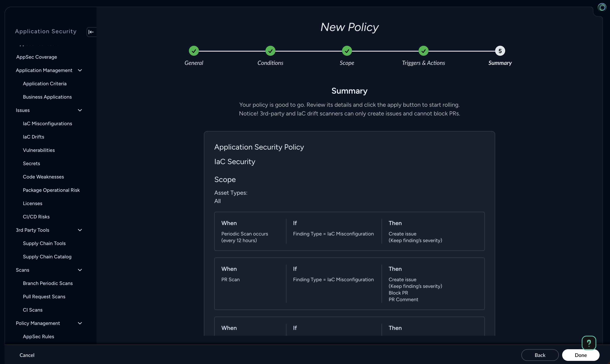
Task: Click the circular logo icon top right
Action: [x=602, y=7]
